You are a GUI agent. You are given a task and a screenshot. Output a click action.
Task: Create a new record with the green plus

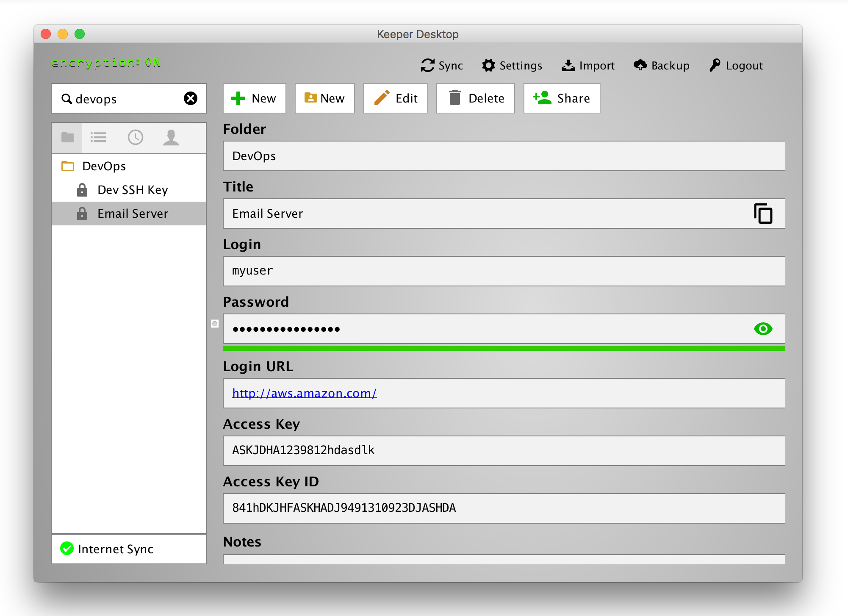point(254,98)
